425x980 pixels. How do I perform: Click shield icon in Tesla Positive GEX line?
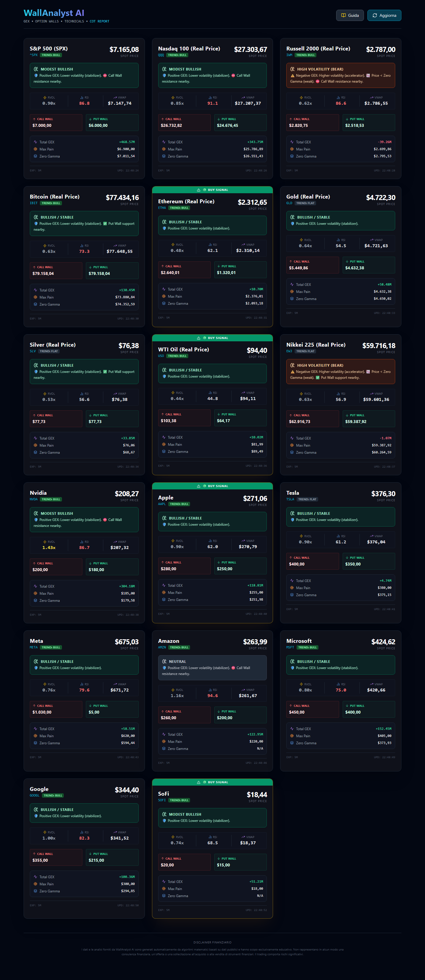pos(292,520)
